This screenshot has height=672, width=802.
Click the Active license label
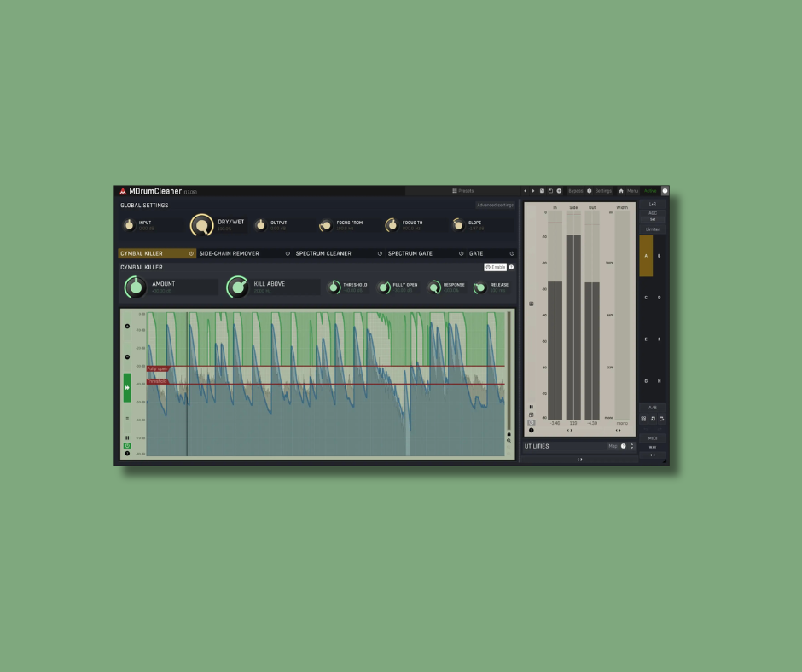tap(650, 191)
